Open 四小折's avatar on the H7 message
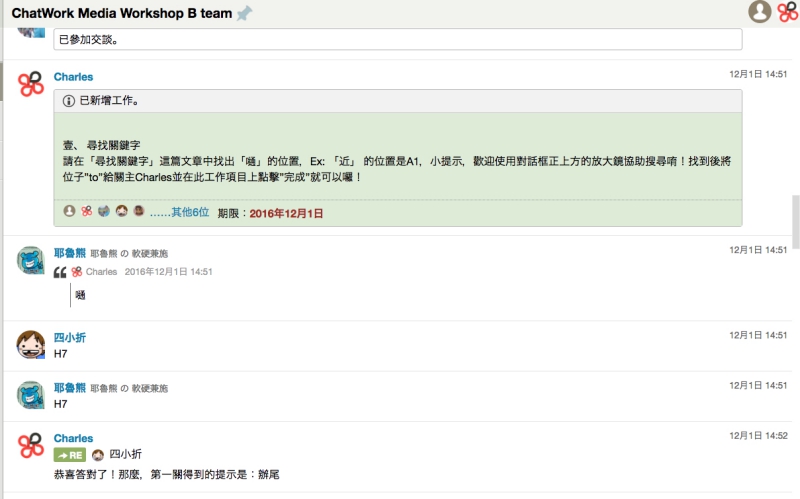This screenshot has width=800, height=499. [x=31, y=344]
